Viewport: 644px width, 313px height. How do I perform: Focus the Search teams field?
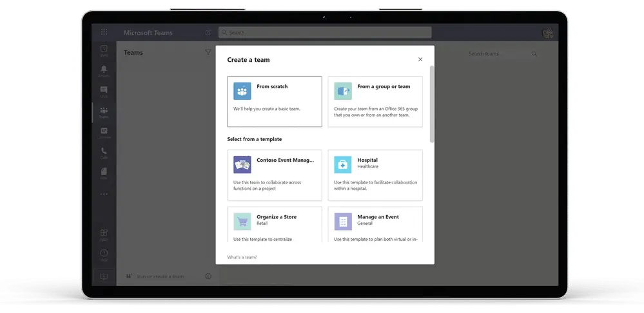pyautogui.click(x=502, y=53)
